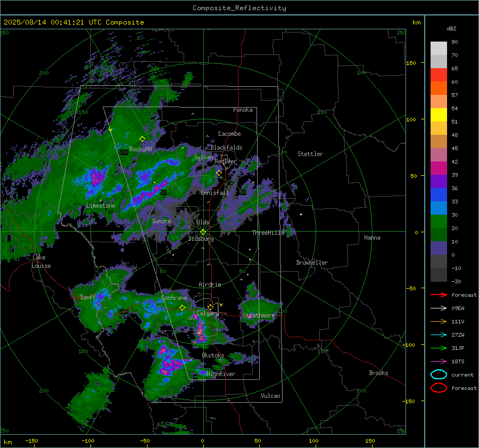This screenshot has height=448, width=479.
Task: Click the Vulcan town label
Action: pyautogui.click(x=271, y=396)
